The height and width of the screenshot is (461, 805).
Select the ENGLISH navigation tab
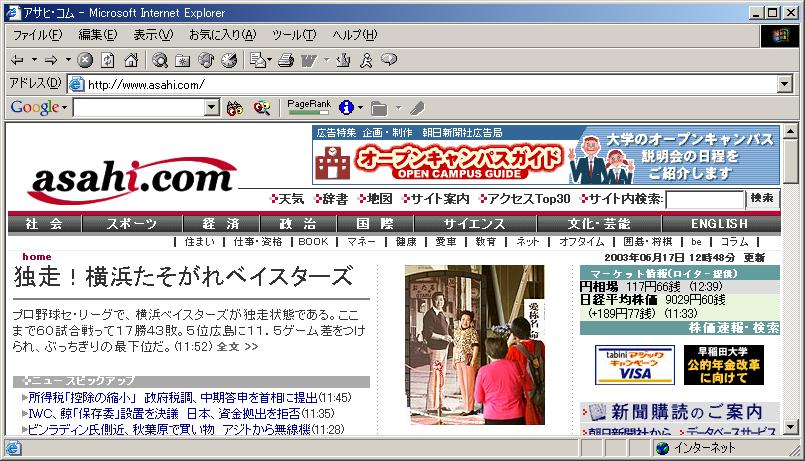tap(720, 224)
